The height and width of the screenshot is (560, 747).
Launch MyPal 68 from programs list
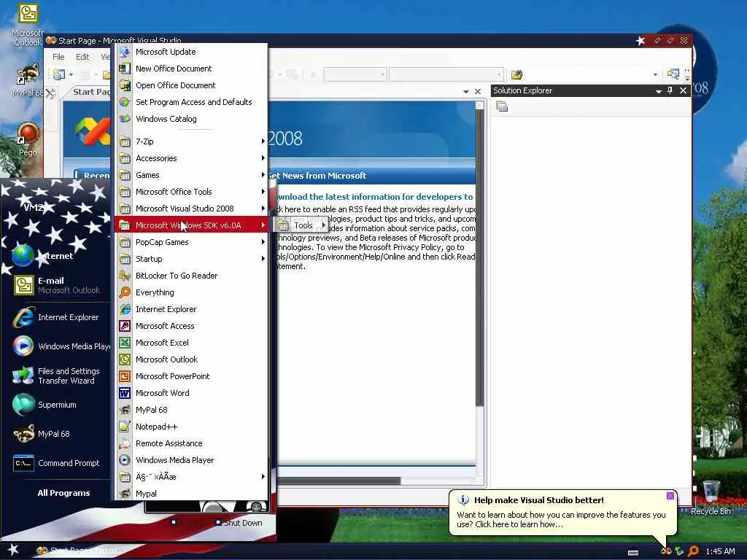191,410
